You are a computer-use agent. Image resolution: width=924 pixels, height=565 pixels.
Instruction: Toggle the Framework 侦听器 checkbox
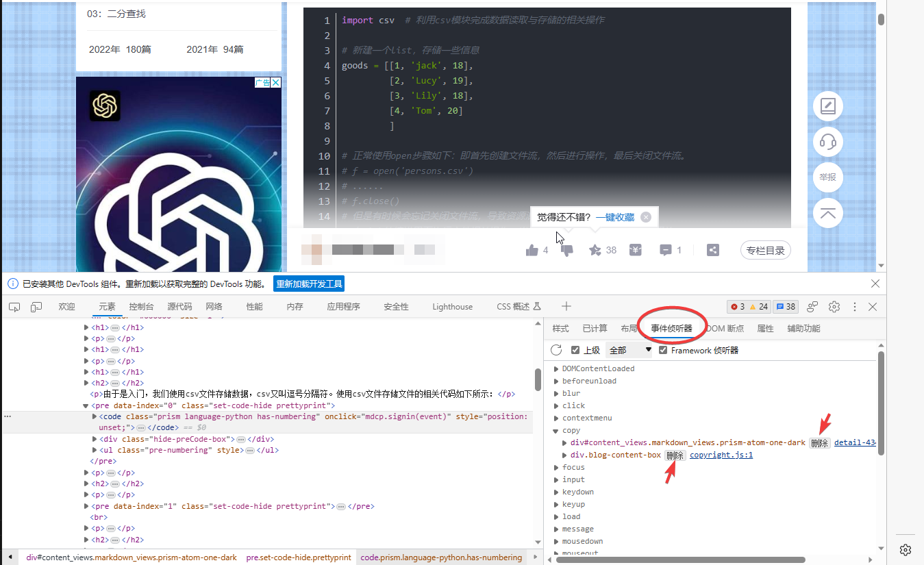pyautogui.click(x=663, y=350)
